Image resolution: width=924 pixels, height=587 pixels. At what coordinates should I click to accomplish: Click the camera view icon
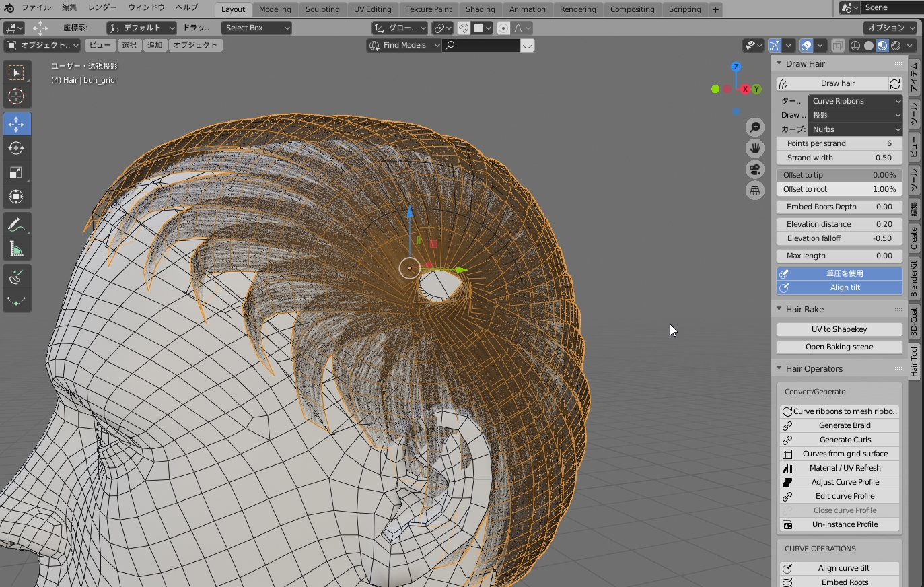coord(755,170)
